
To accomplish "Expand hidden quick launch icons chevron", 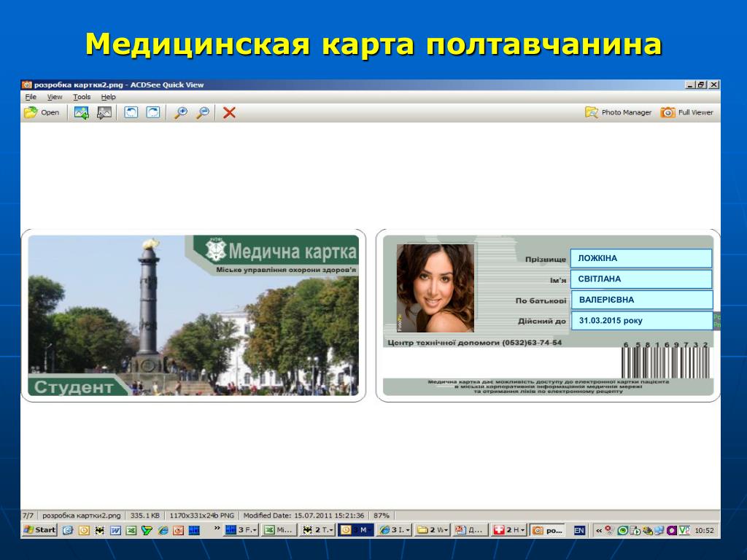I will (217, 529).
